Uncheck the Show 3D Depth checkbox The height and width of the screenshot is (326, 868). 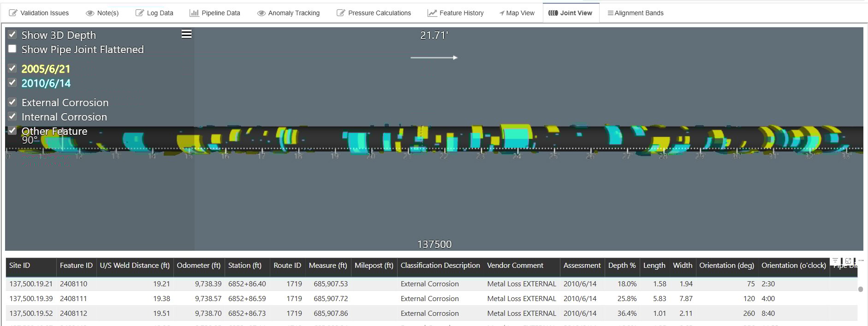tap(12, 35)
